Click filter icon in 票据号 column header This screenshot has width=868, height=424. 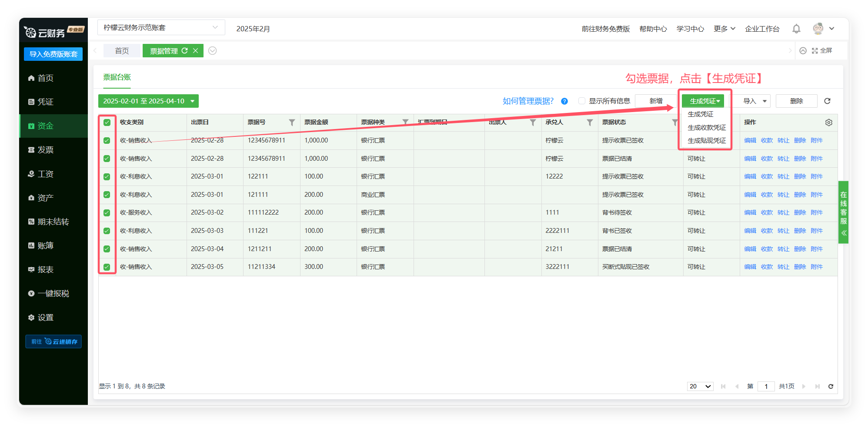click(x=292, y=123)
